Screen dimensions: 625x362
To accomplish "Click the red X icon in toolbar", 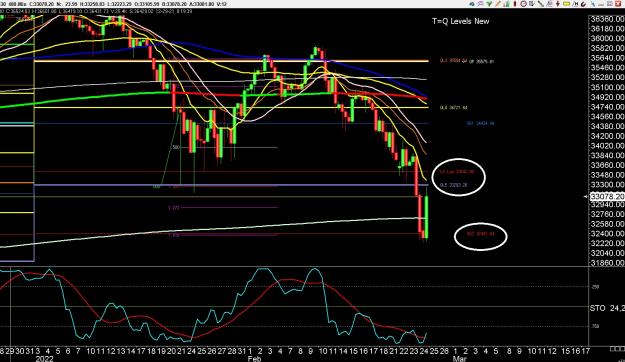I will coord(618,4).
